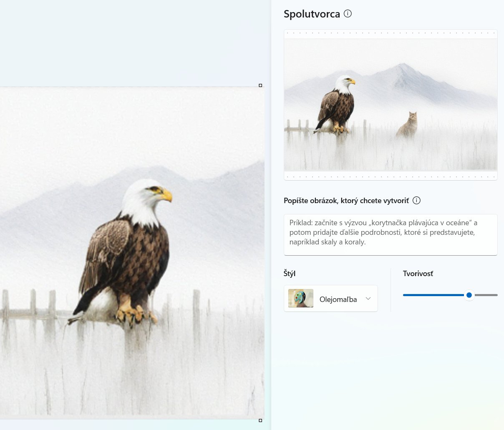Click the cat in the generated preview
Image resolution: width=504 pixels, height=430 pixels.
(408, 125)
